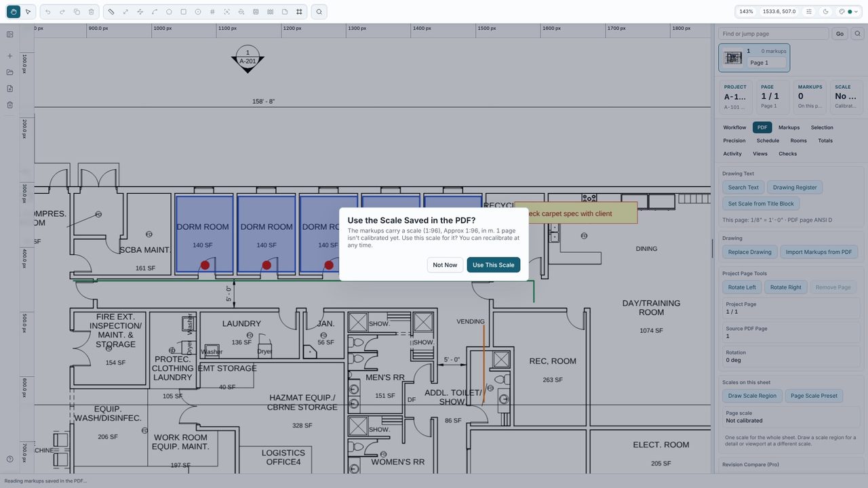This screenshot has height=488, width=868.
Task: Click Set Scale from Title Block
Action: coord(761,203)
